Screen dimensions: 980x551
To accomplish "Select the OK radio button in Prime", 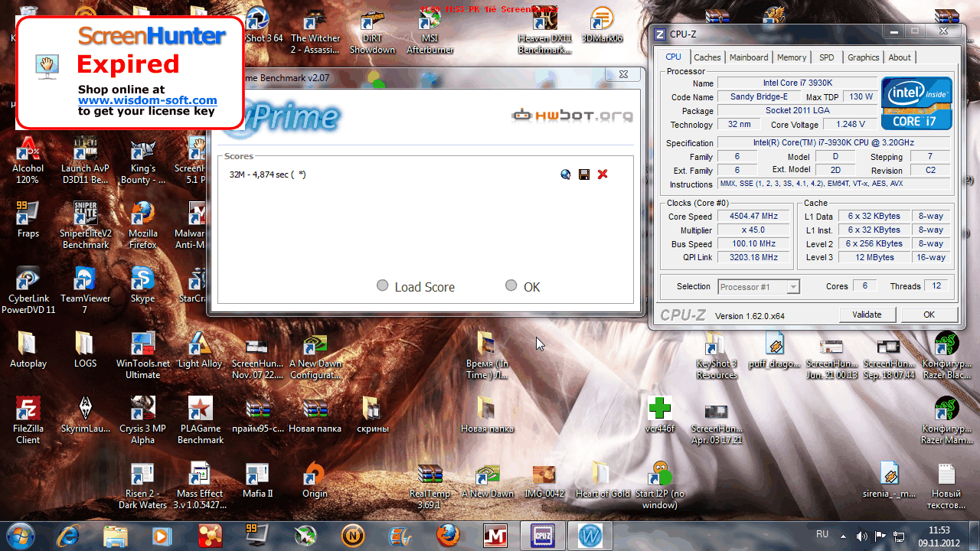I will point(511,285).
